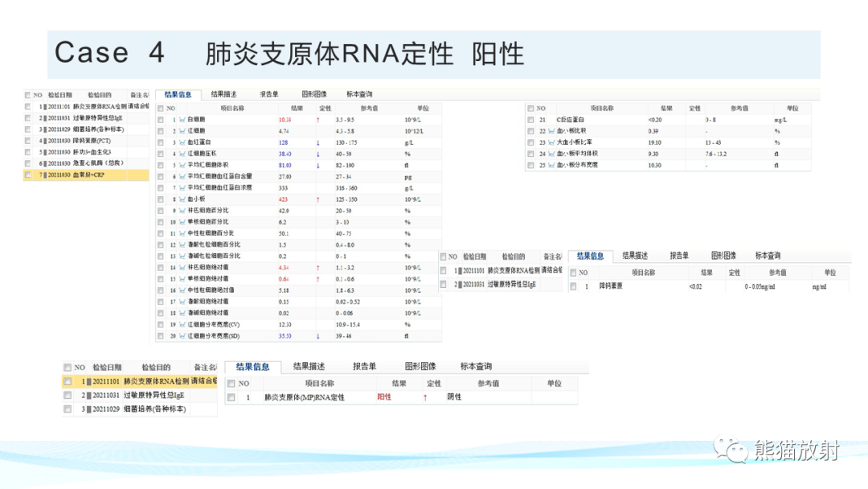Click the trend icon beside 平均红细胞体积

pos(182,165)
